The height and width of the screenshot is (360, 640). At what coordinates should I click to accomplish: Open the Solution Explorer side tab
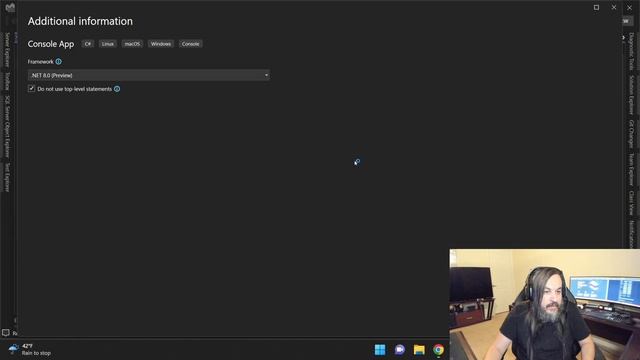click(632, 95)
